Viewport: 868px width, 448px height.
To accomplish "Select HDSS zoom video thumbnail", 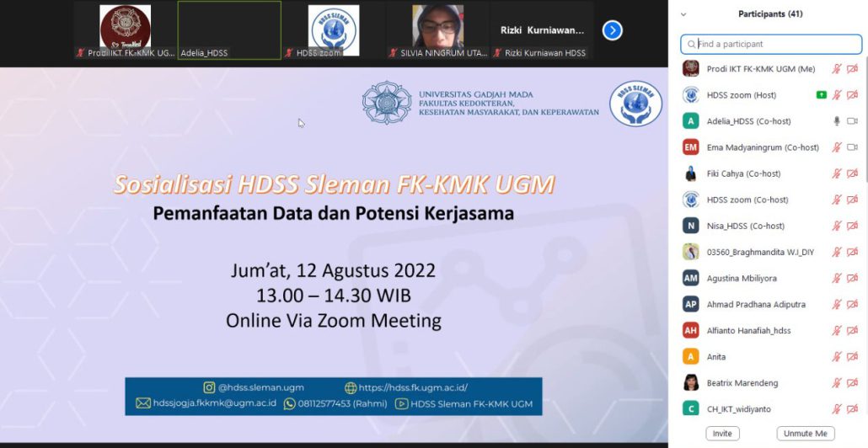I will click(333, 29).
